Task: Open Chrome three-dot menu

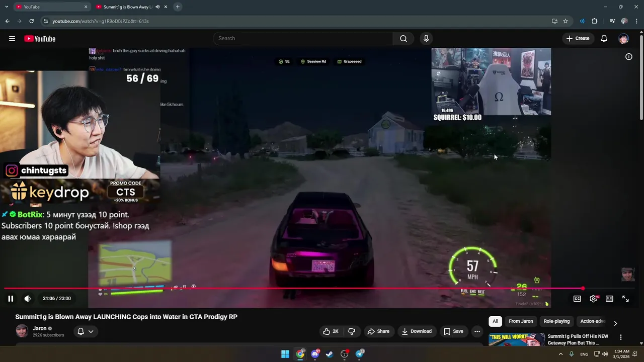Action: pos(636,21)
